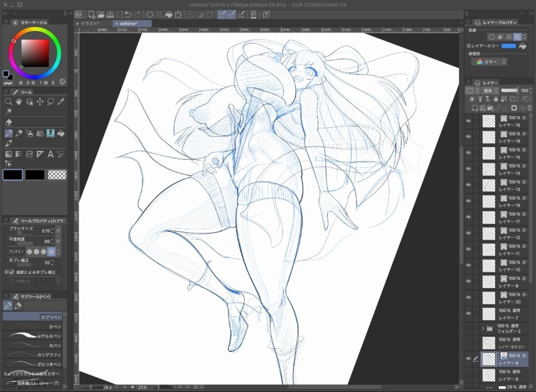
Task: Select the Move layer tool
Action: [x=40, y=102]
